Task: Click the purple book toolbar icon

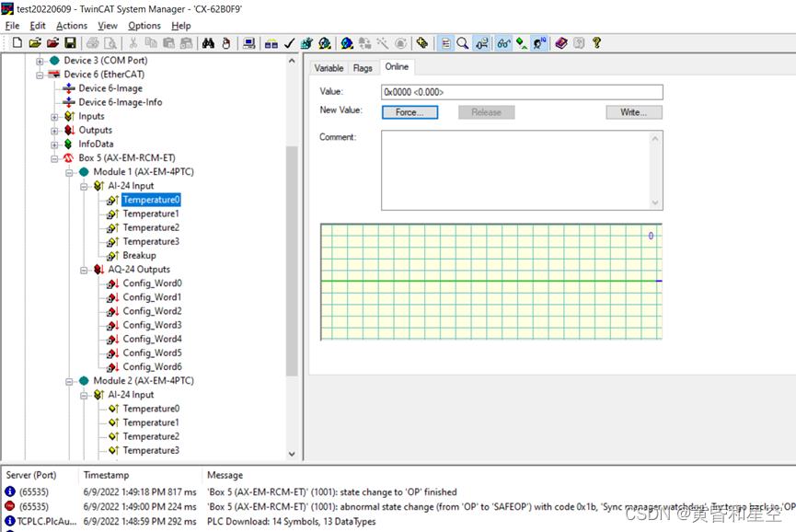Action: tap(561, 43)
